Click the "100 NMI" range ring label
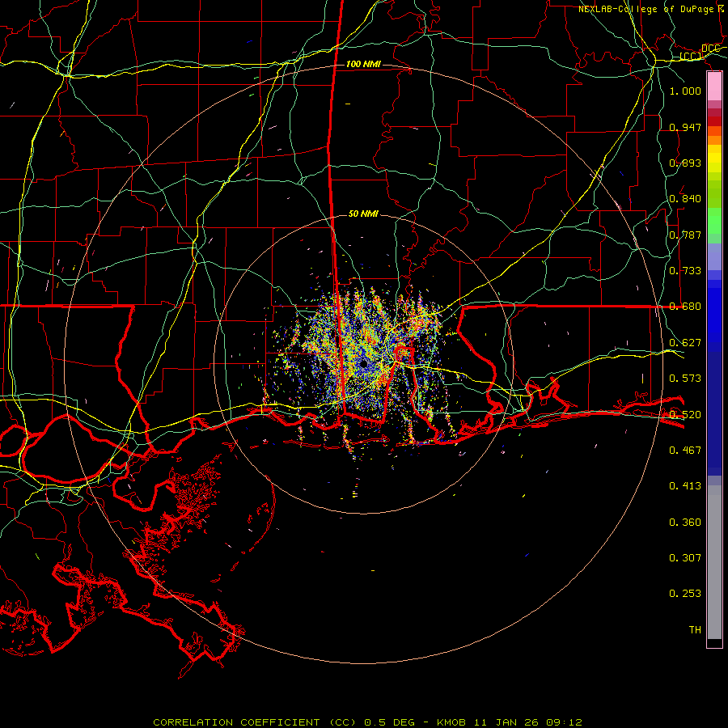Image resolution: width=728 pixels, height=728 pixels. pos(363,64)
